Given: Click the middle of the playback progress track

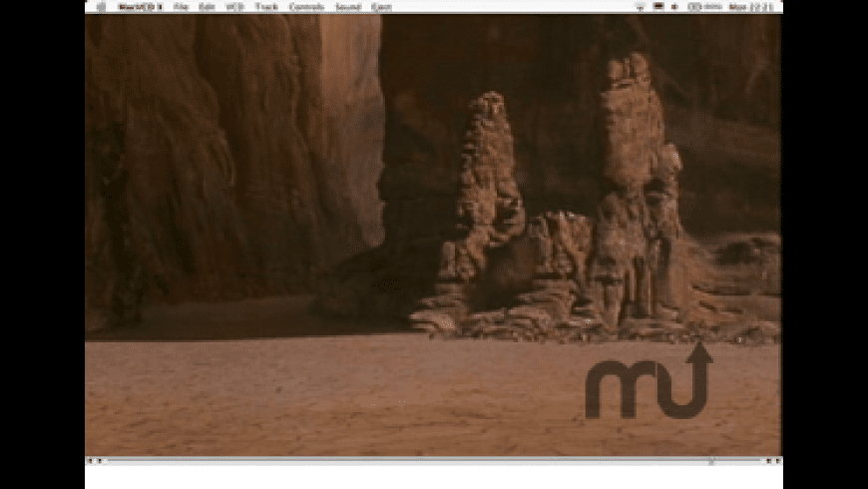Looking at the screenshot, I should (435, 460).
